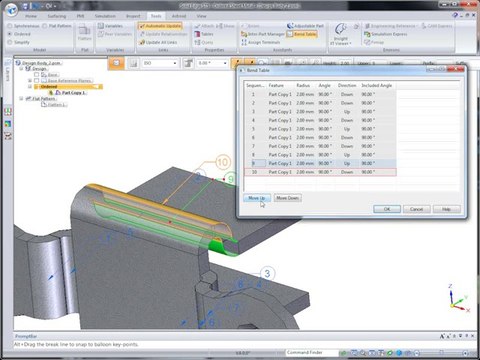This screenshot has width=480, height=360.
Task: Select bend sequence row 10
Action: (x=320, y=172)
